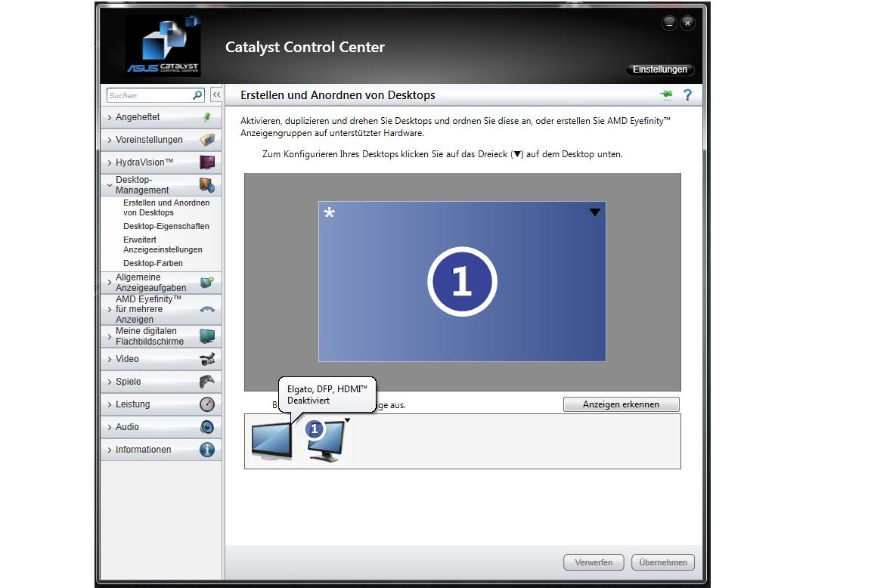Open Erweitert Anzeigeeinstellungen page
Viewport: 871px width, 588px height.
click(163, 245)
